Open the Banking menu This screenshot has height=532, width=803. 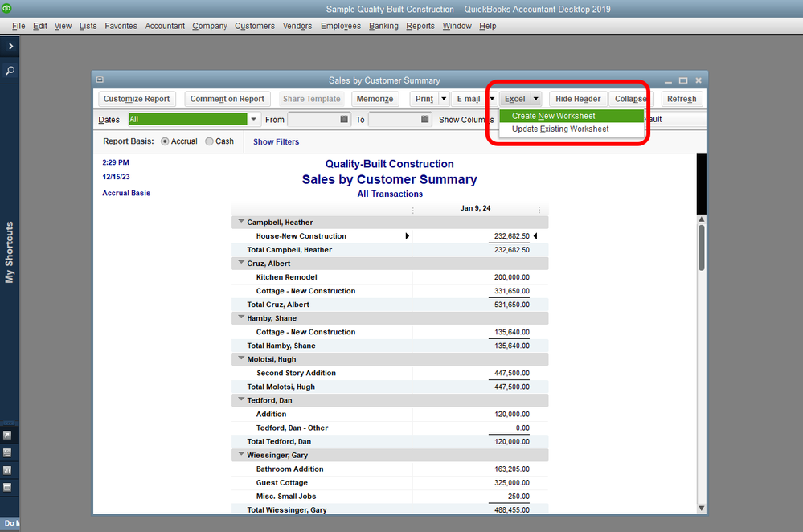click(x=383, y=26)
